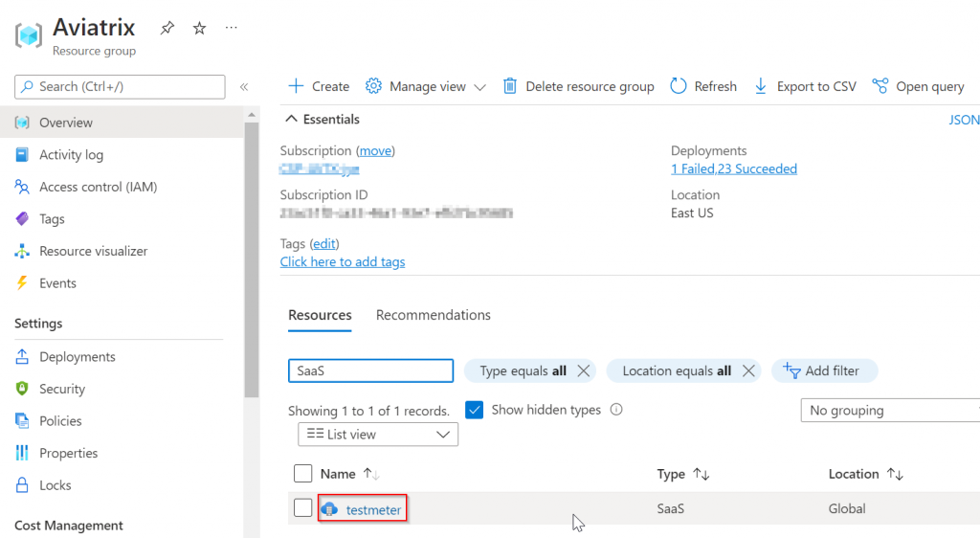Click the Delete resource group trash icon
Viewport: 980px width, 538px height.
pyautogui.click(x=510, y=86)
